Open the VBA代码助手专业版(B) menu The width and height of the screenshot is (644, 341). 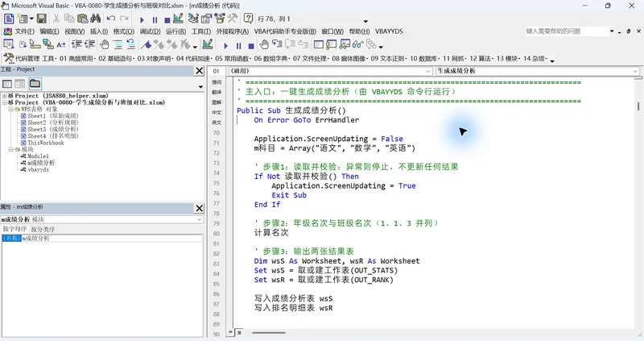click(285, 31)
